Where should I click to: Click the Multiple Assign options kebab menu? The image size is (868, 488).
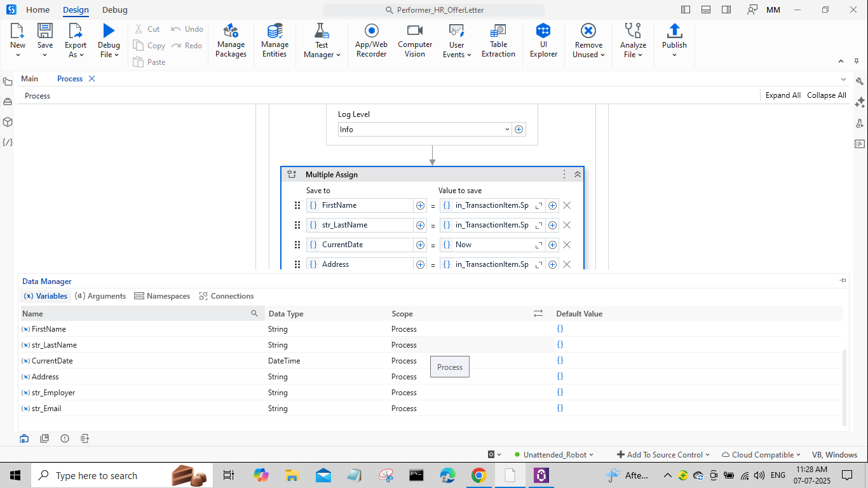564,174
